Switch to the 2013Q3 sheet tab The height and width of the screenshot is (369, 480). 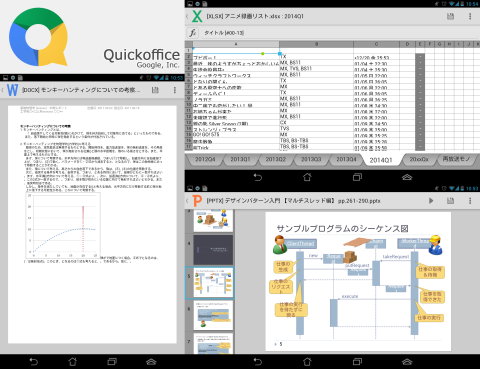pos(311,159)
